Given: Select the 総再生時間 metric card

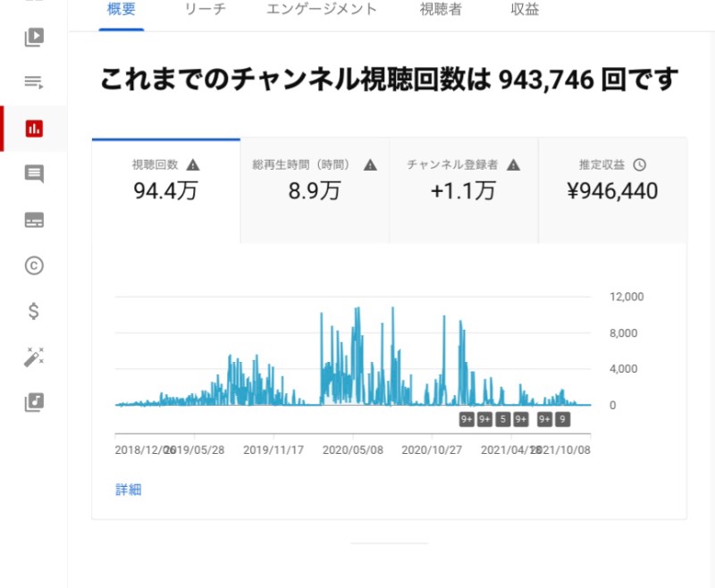Looking at the screenshot, I should (x=315, y=190).
